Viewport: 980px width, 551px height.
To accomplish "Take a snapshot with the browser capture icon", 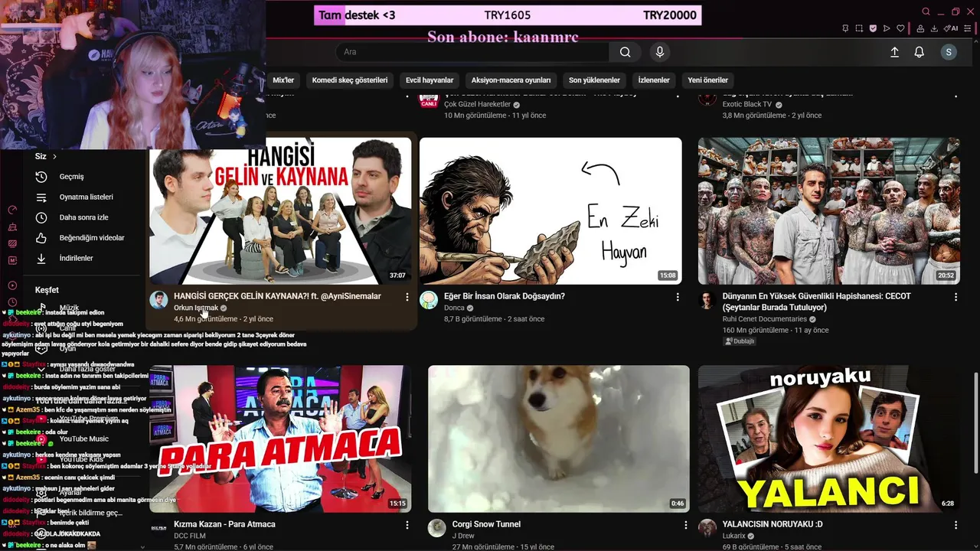I will click(x=859, y=28).
